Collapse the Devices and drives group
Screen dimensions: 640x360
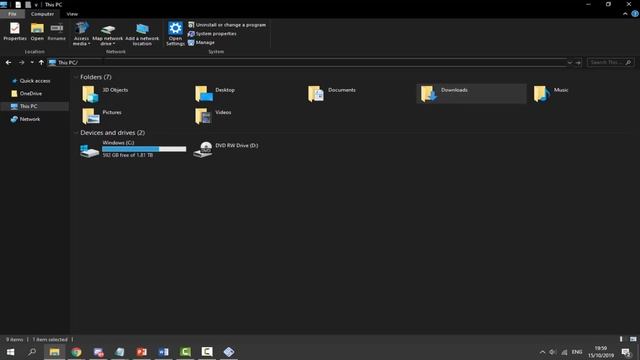coord(76,133)
